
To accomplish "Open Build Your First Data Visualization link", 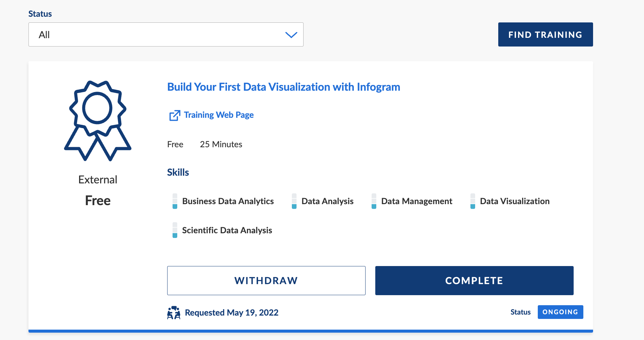I will pos(283,87).
